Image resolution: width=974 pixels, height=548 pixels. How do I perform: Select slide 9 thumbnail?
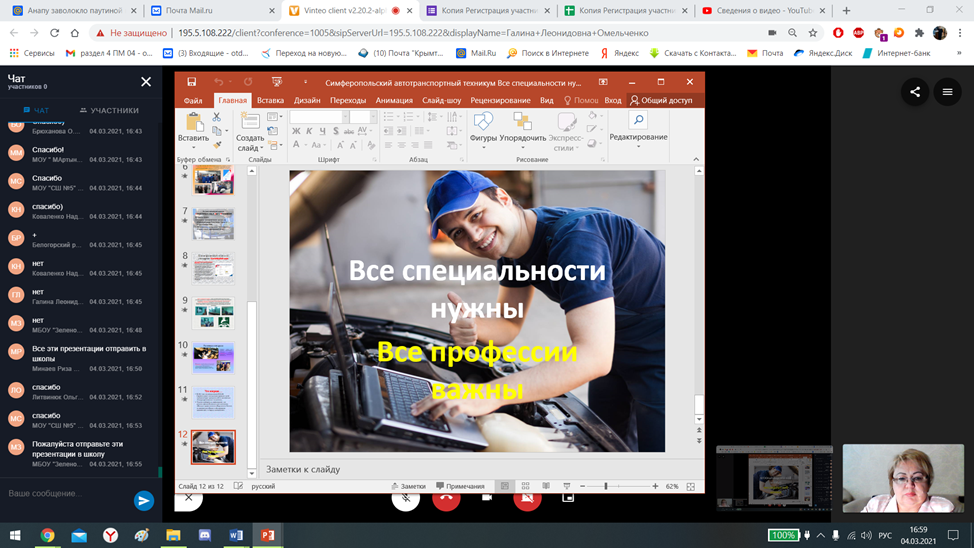(x=213, y=313)
